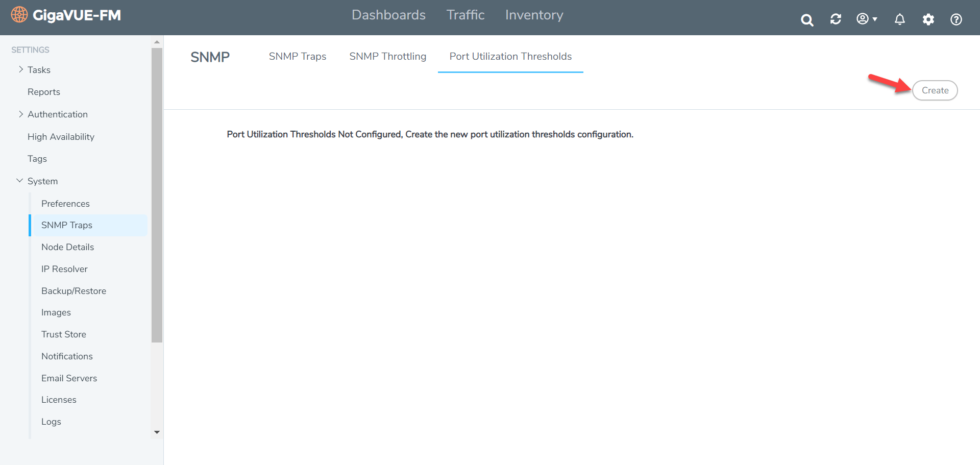Open the Dashboards menu

click(388, 15)
